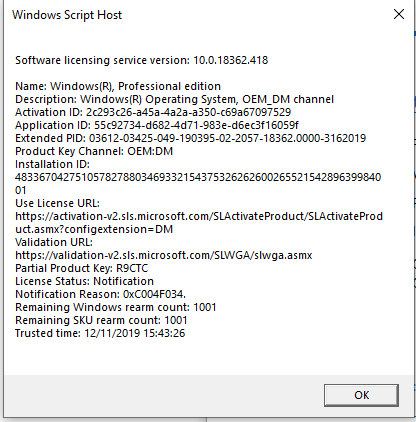Viewport: 416px width, 422px height.
Task: Click the Product Key Channel: OEM:DM line
Action: click(94, 151)
